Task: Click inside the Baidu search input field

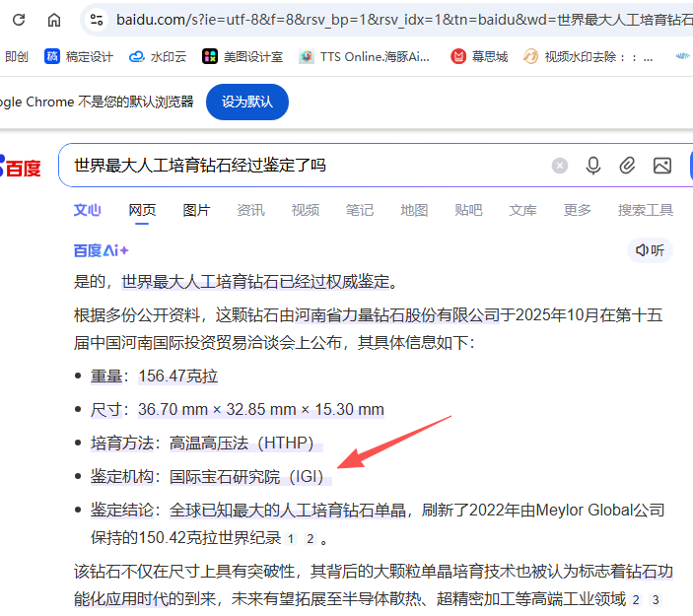Action: pyautogui.click(x=296, y=166)
